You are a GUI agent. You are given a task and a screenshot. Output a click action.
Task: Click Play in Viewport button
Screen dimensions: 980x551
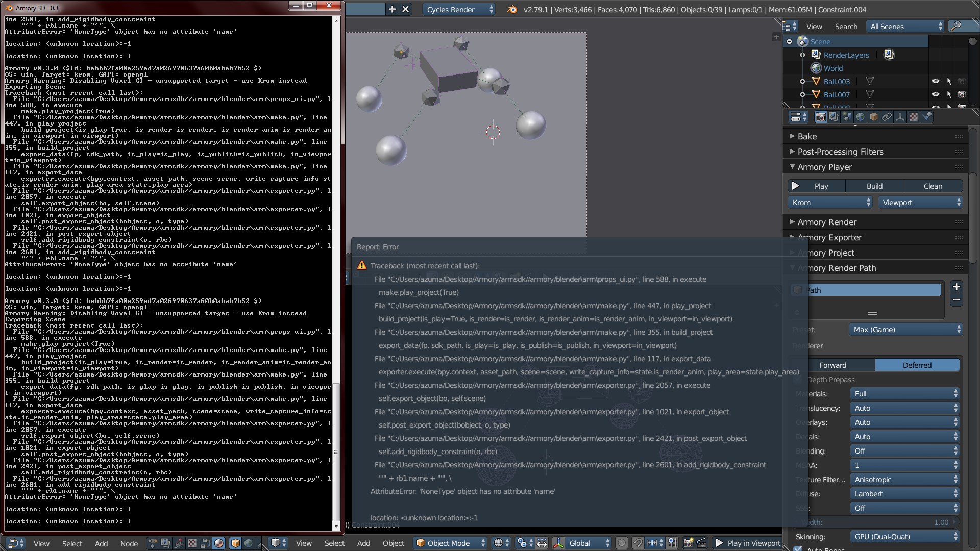point(748,543)
